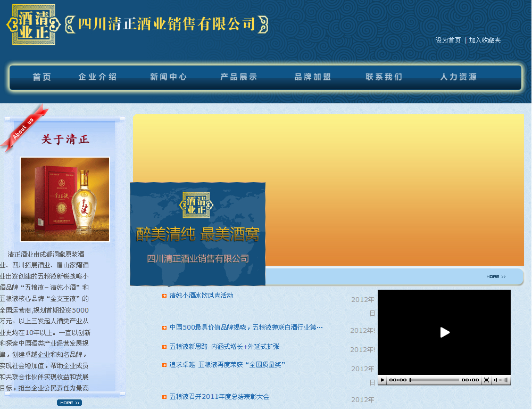Click the MORE link in the news bar
The width and height of the screenshot is (532, 409).
pos(496,276)
